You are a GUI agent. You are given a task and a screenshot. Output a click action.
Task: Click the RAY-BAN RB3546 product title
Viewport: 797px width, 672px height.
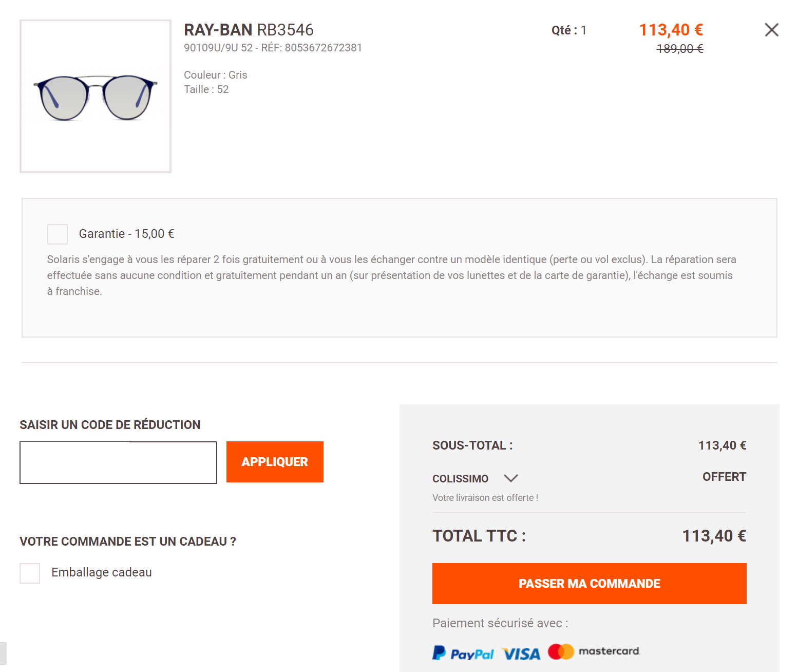(x=249, y=30)
